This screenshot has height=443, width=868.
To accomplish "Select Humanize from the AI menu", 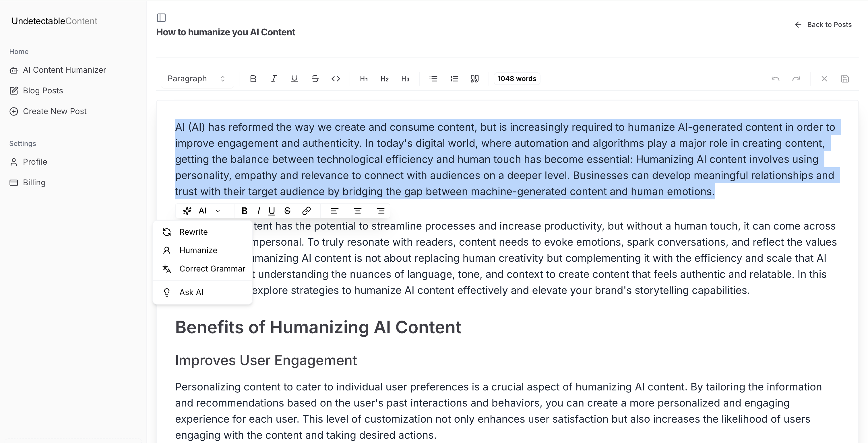I will [198, 250].
